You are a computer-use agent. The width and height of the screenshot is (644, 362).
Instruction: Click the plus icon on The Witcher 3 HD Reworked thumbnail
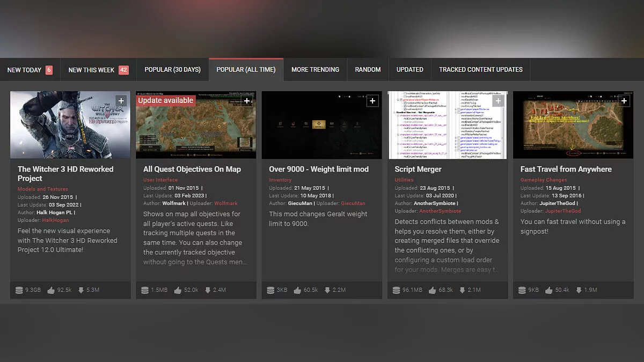121,101
